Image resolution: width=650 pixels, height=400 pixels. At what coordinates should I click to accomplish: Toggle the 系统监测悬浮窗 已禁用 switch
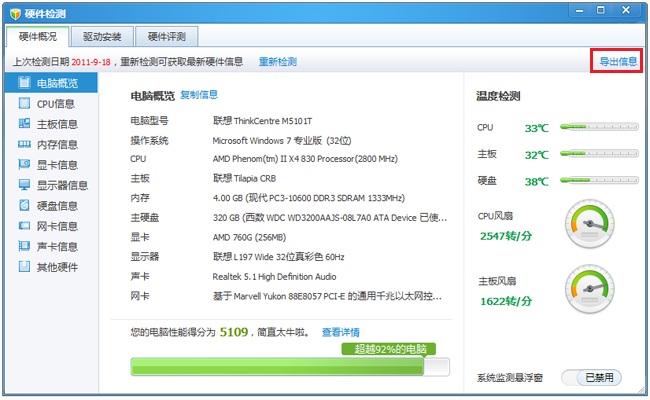(x=592, y=377)
